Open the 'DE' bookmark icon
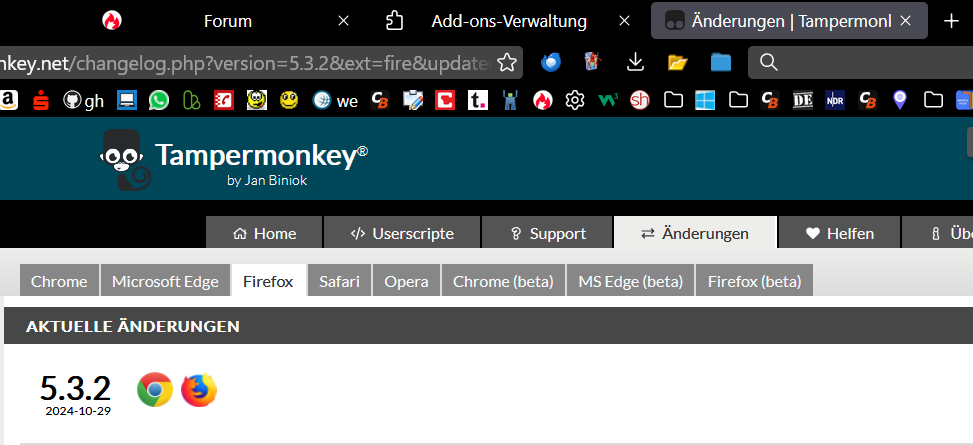This screenshot has width=973, height=445. [803, 100]
